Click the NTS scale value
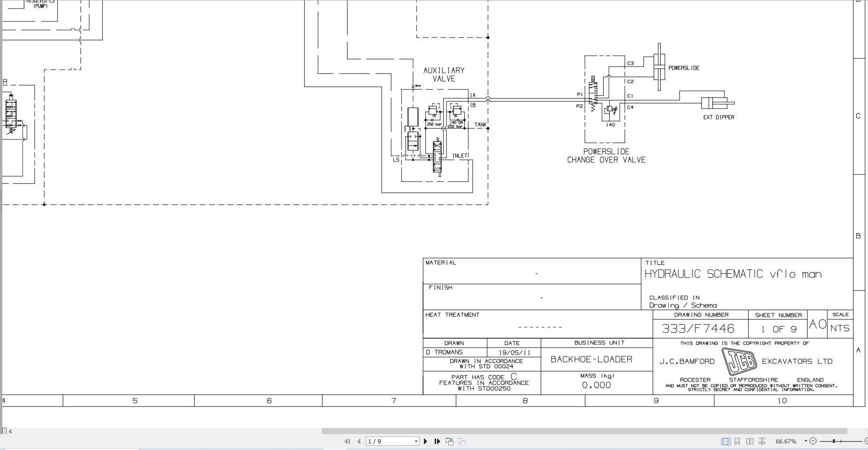 840,328
